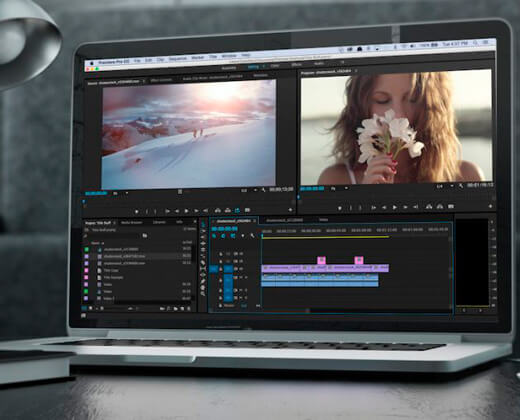This screenshot has height=420, width=520.
Task: Click timeline horizontal zoom scrollbar
Action: [x=285, y=311]
